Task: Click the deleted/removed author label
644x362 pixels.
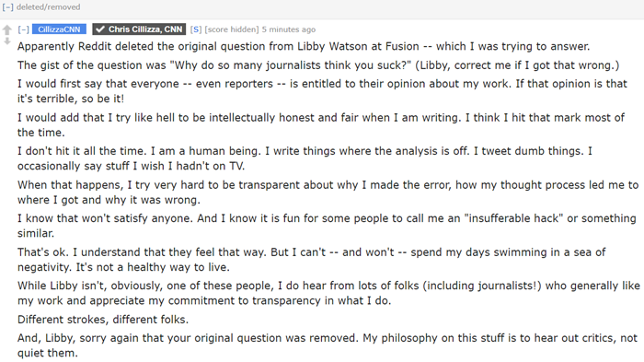Action: pos(49,7)
